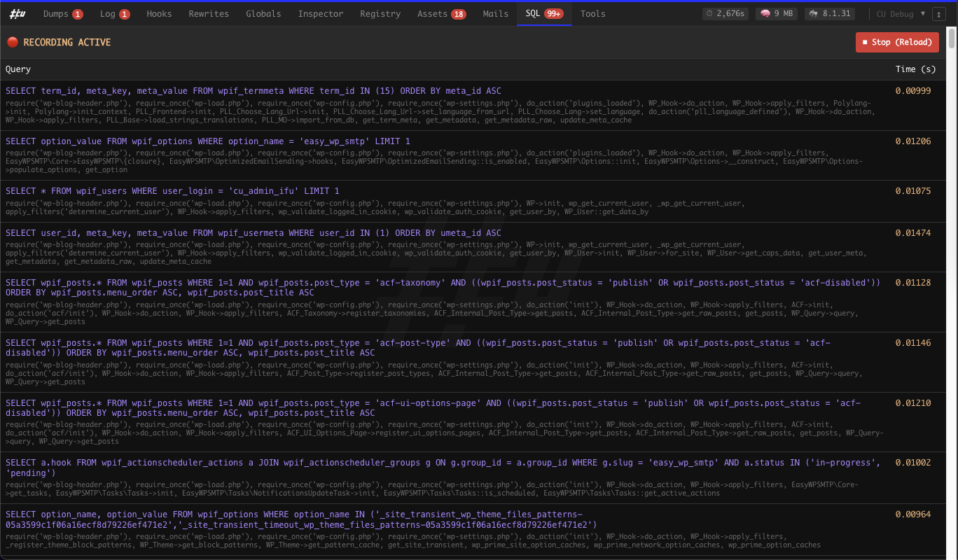
Task: Switch to the Hooks tab
Action: [160, 13]
